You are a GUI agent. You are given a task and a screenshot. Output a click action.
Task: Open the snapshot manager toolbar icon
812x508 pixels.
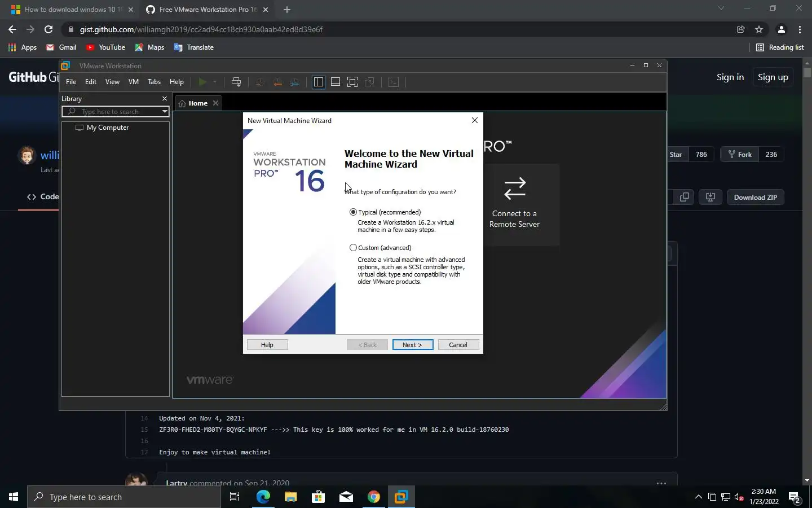click(295, 82)
